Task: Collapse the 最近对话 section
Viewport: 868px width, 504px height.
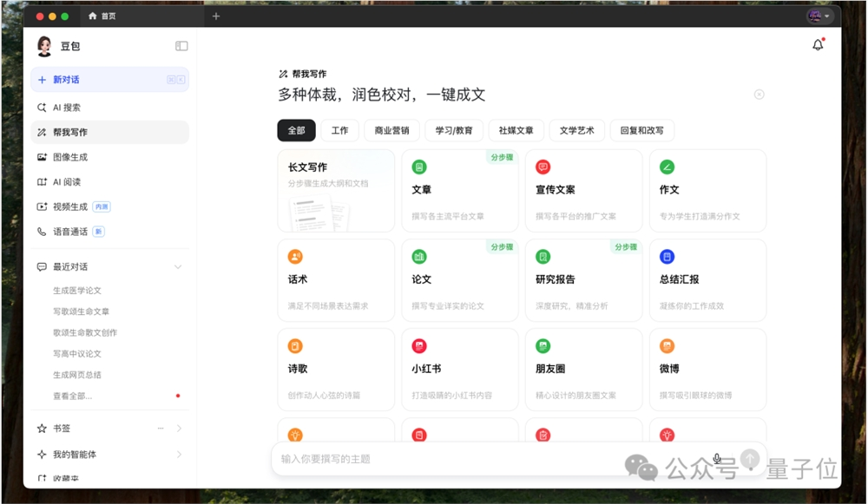Action: [178, 266]
